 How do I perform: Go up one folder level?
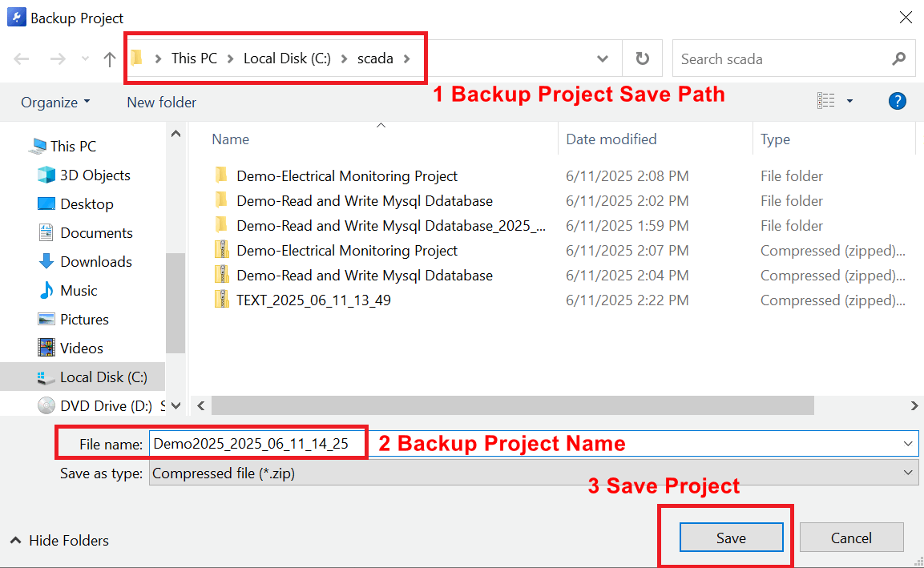(110, 59)
